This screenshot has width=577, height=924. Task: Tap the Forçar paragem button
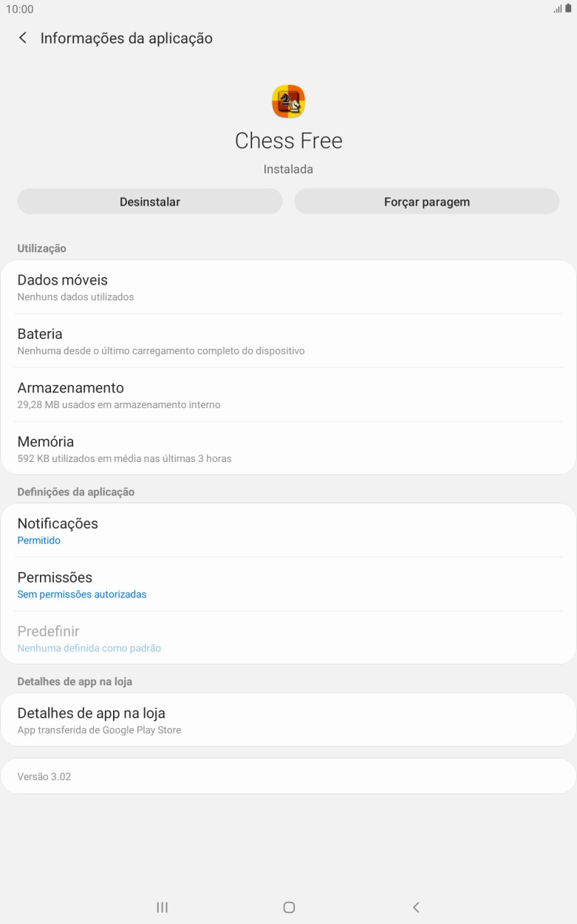[427, 202]
